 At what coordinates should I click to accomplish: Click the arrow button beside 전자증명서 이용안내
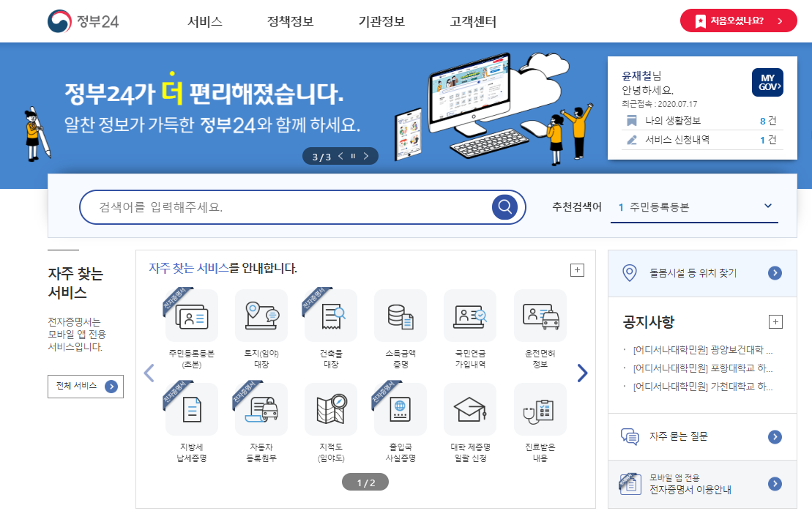(x=775, y=483)
